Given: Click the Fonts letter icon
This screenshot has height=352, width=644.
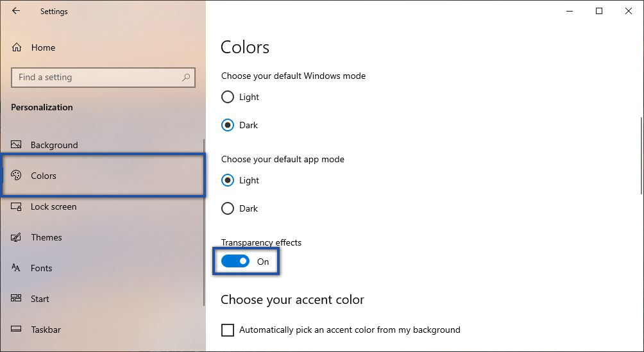Looking at the screenshot, I should (x=17, y=268).
